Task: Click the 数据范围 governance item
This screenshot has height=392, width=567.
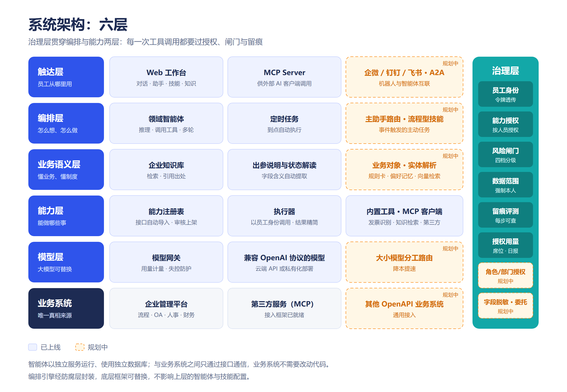Action: pos(505,185)
